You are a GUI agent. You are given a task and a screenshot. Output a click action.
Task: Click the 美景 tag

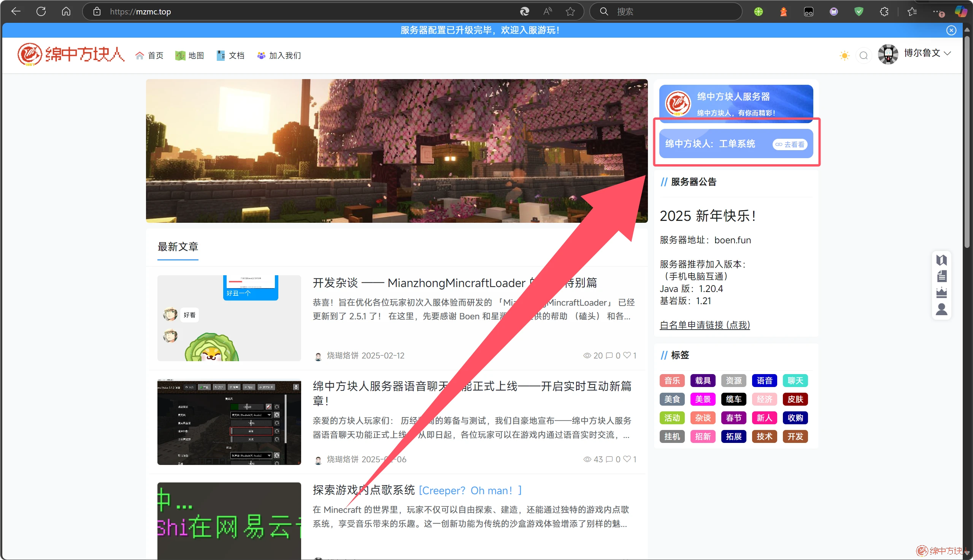(703, 399)
